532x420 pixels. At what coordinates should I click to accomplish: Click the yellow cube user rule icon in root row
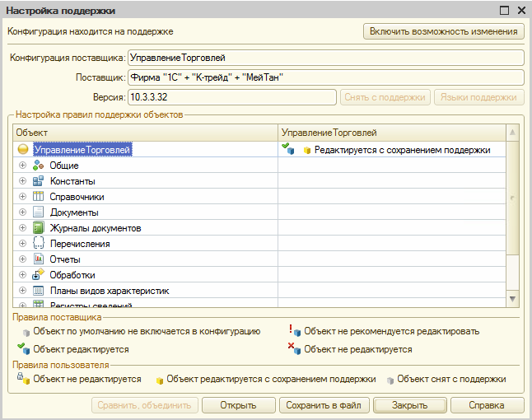307,150
